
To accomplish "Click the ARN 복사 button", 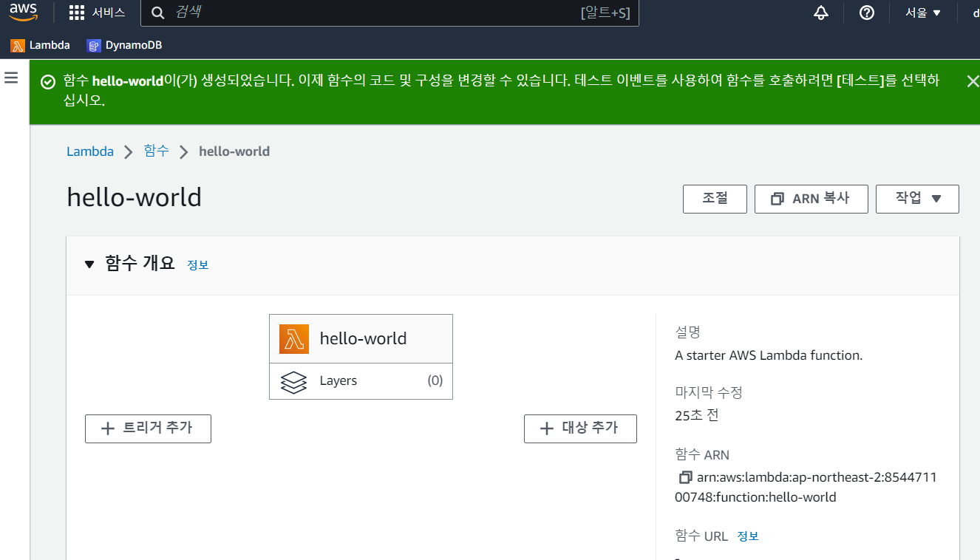I will point(811,199).
